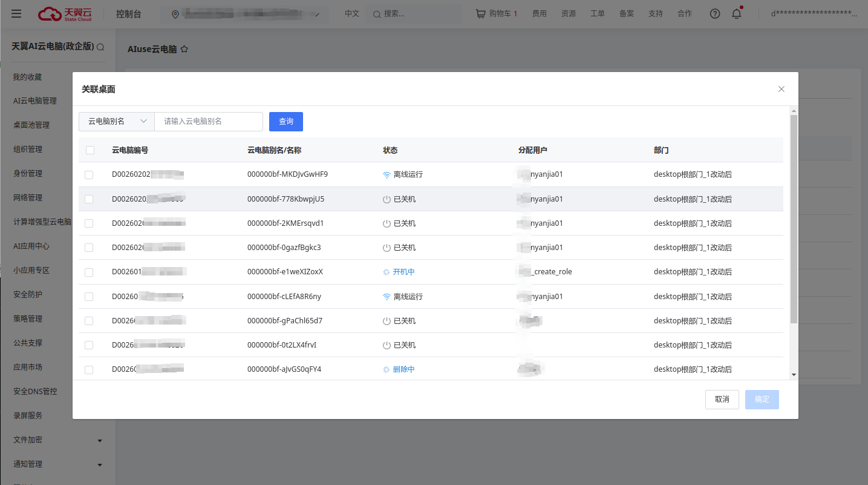Expand the 通知管理 sidebar section
Viewport: 868px width, 485px height.
click(100, 465)
